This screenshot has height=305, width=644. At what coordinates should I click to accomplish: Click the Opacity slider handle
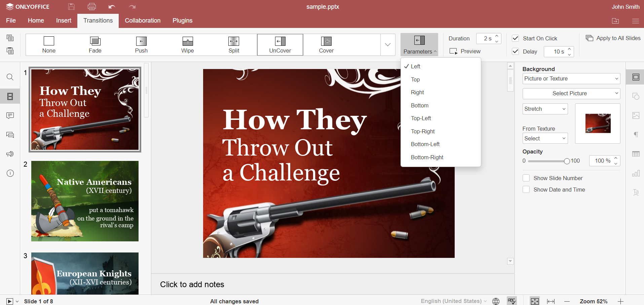pyautogui.click(x=567, y=161)
